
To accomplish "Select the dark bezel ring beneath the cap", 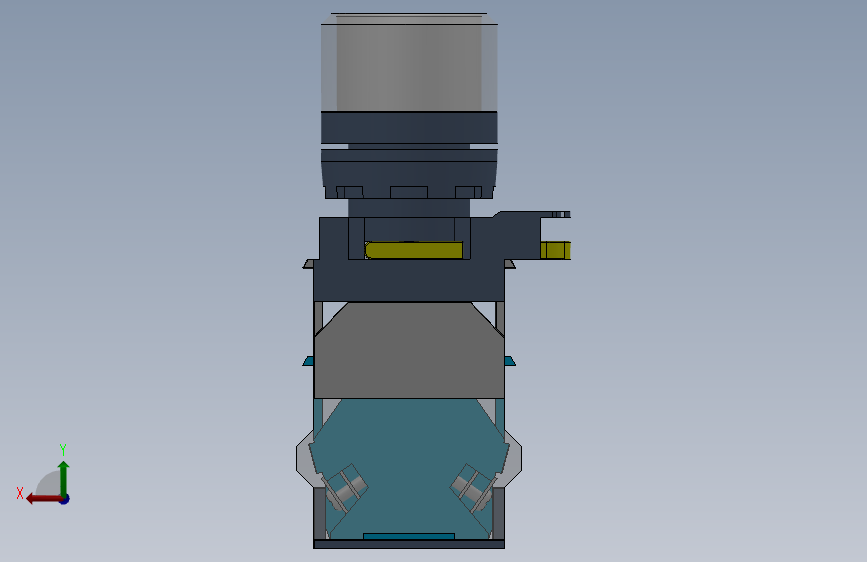I will pos(409,128).
